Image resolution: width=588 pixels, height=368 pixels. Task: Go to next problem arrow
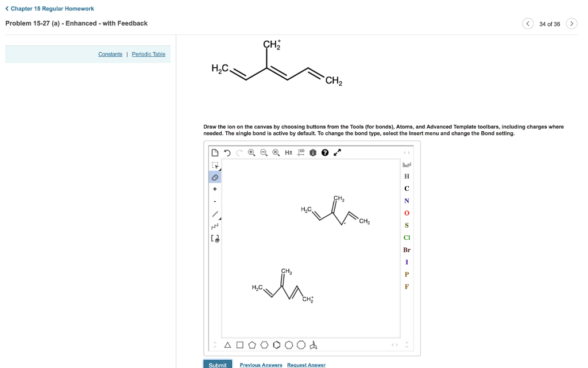click(x=571, y=24)
